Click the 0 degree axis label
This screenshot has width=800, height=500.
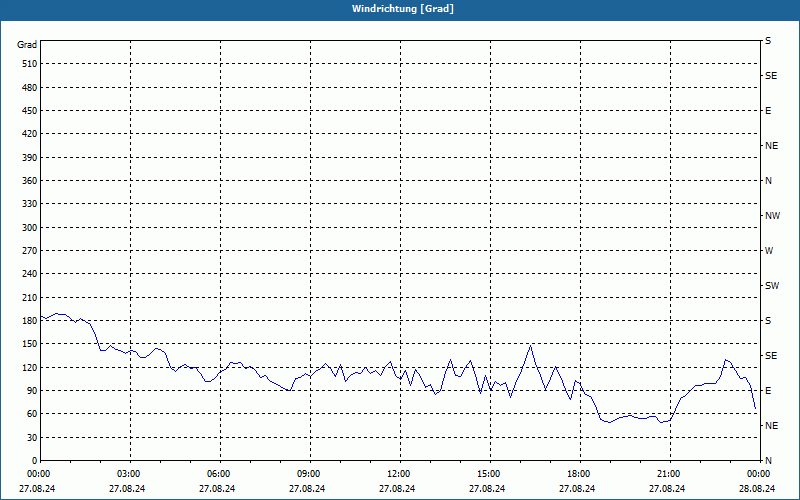coord(35,461)
